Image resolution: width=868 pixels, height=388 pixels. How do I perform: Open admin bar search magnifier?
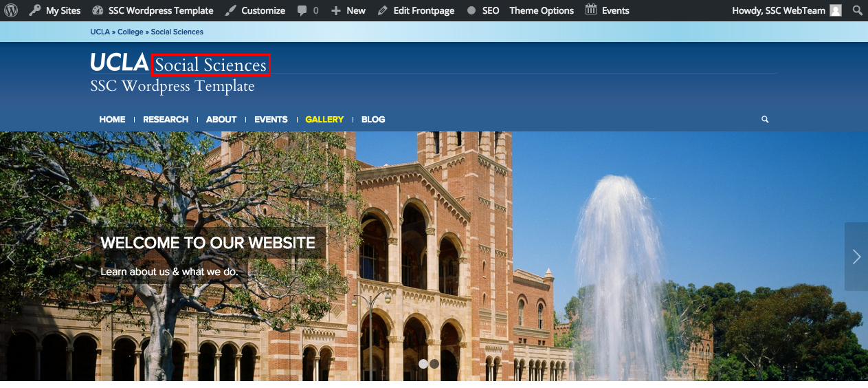857,10
